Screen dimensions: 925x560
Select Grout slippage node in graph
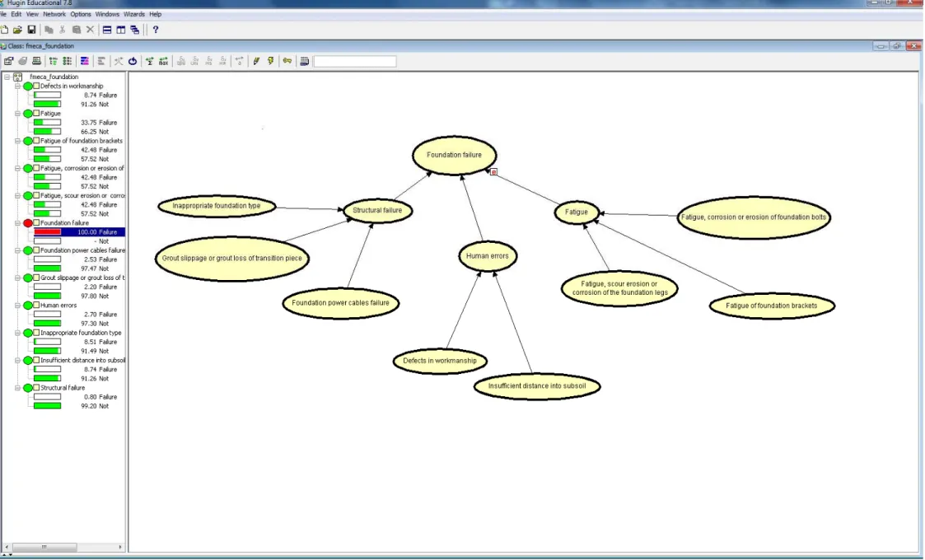(x=231, y=259)
